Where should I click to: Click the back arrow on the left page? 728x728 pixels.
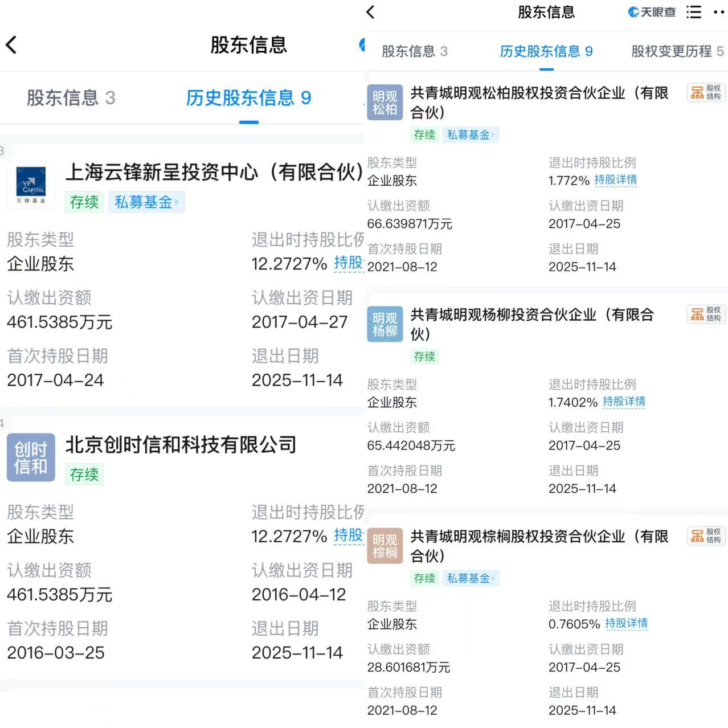(x=11, y=44)
